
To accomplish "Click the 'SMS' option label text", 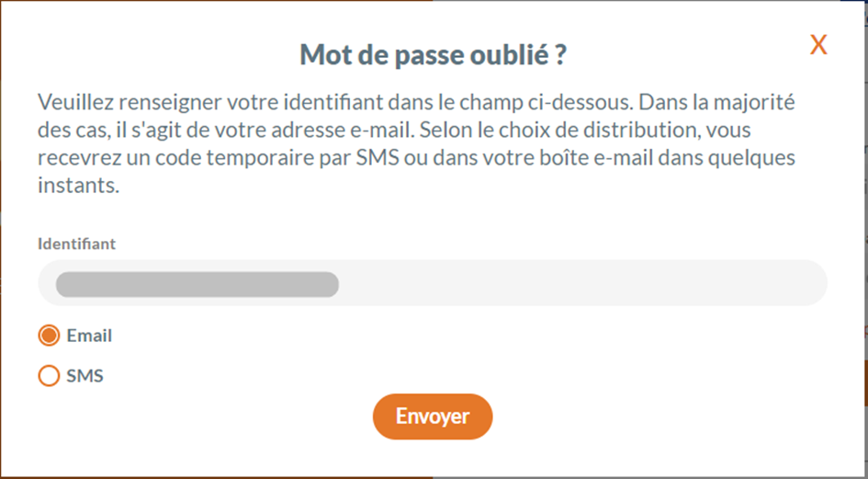I will point(85,376).
